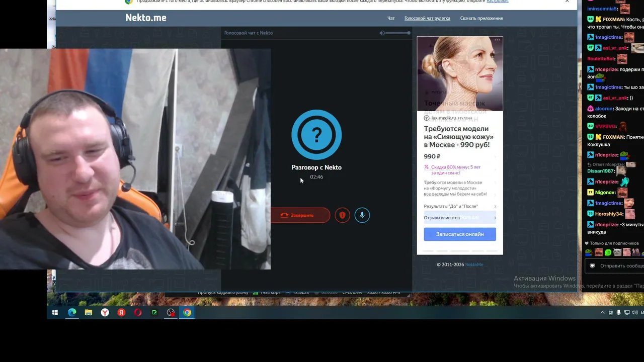Click username VVPSVO in chat
The width and height of the screenshot is (644, 362).
pos(606,127)
